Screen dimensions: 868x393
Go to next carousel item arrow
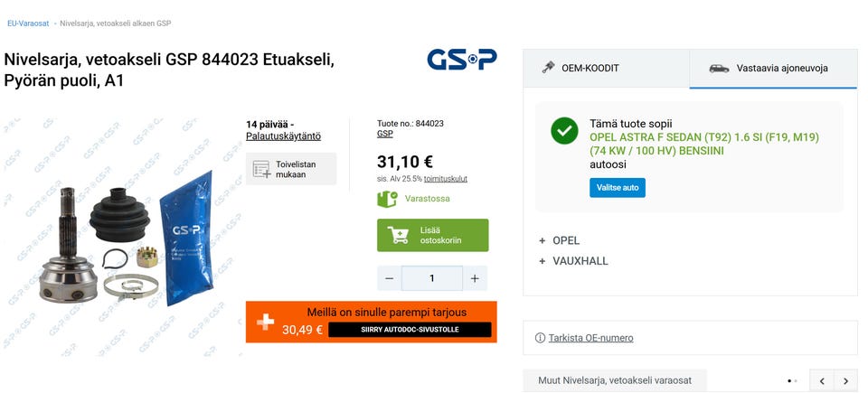845,381
